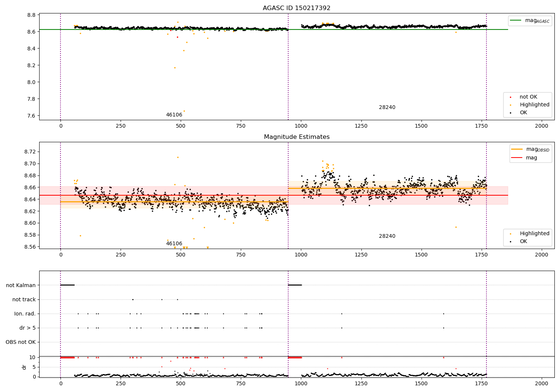Click the not Kalman row label

pos(21,285)
